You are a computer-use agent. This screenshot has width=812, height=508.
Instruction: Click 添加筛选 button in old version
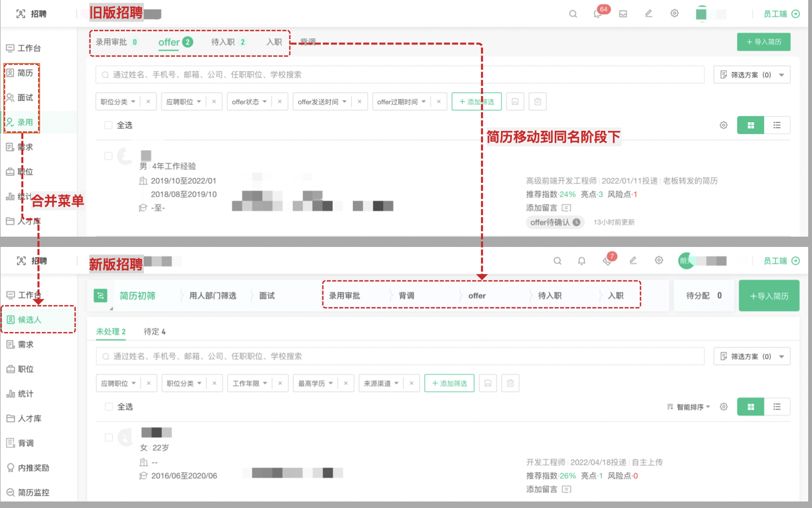(x=477, y=101)
